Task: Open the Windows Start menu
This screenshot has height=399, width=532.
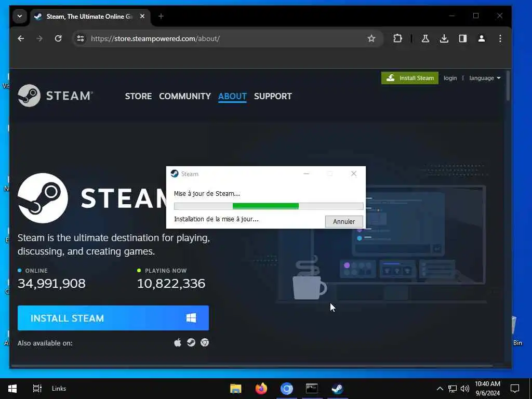Action: (x=12, y=389)
